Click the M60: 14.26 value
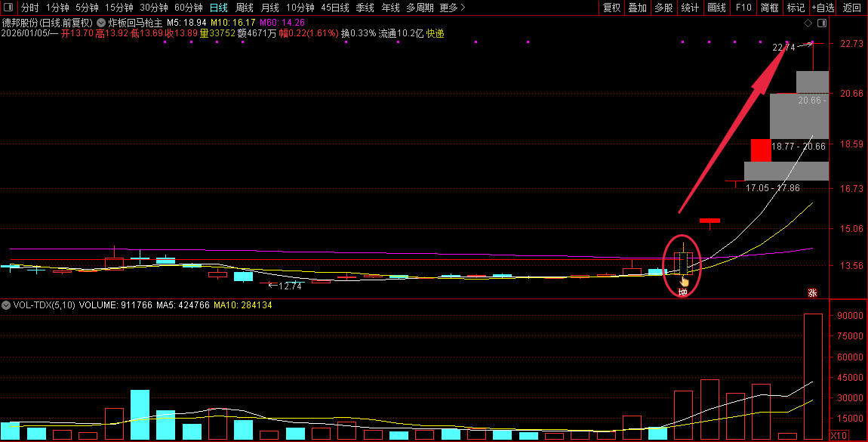 (282, 23)
